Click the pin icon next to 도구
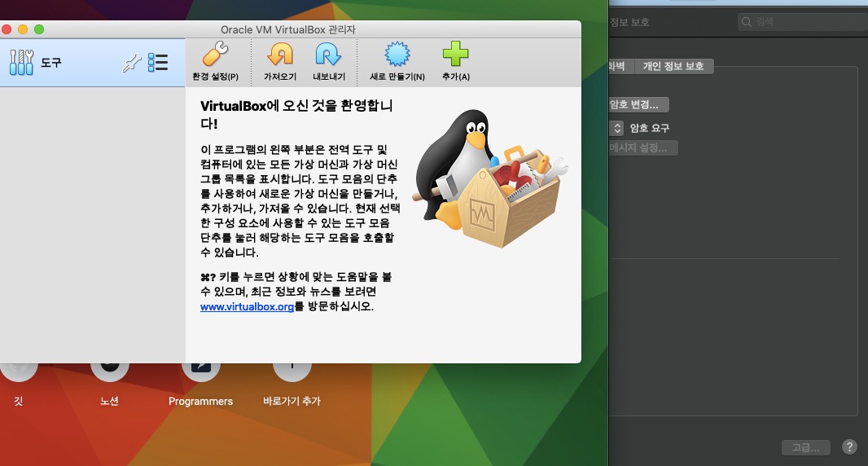868x466 pixels. click(x=132, y=63)
